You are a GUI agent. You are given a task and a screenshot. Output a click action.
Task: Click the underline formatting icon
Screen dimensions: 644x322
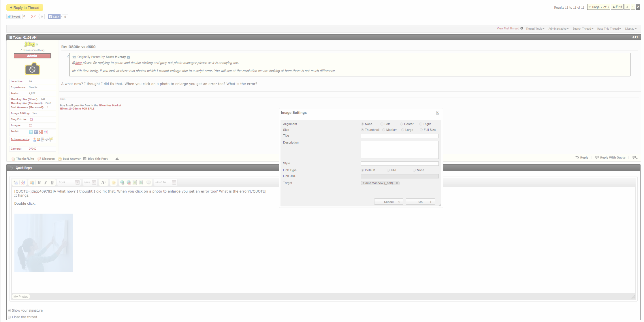click(x=52, y=182)
